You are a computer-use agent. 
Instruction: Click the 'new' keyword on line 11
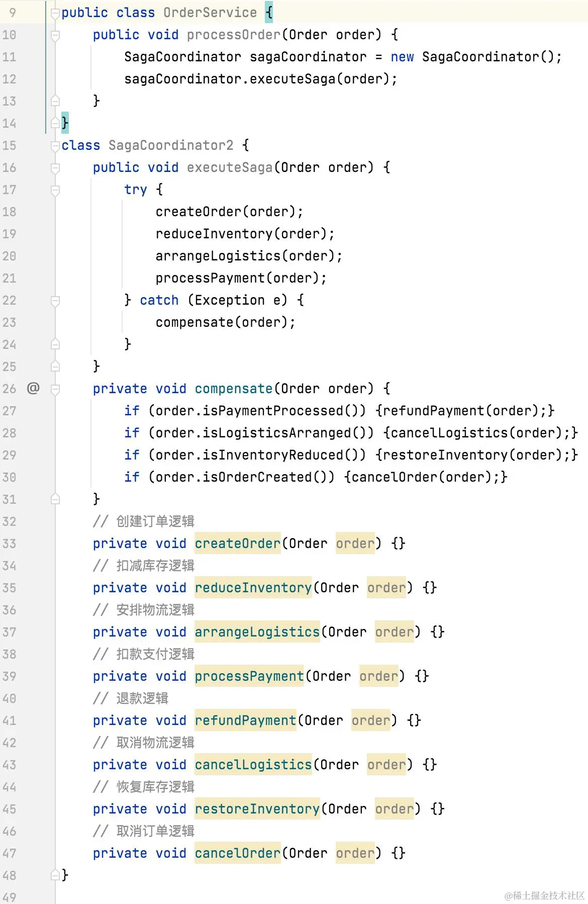pyautogui.click(x=402, y=57)
